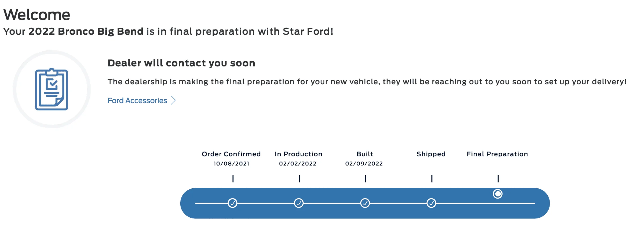Click the 10/08/2021 order date
This screenshot has width=644, height=237.
coord(231,164)
